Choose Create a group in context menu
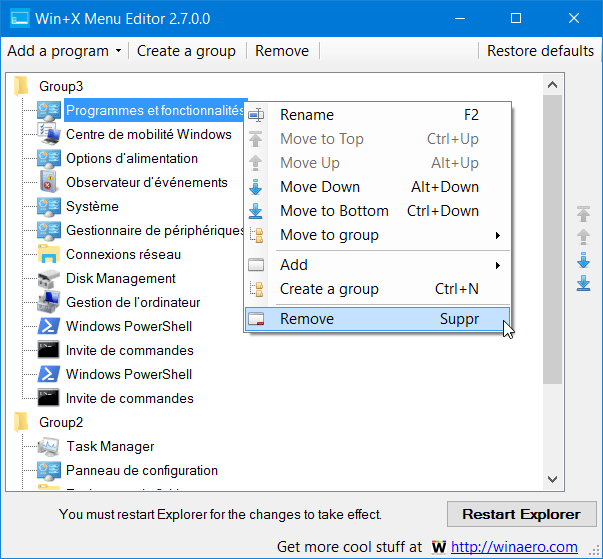 pos(378,289)
